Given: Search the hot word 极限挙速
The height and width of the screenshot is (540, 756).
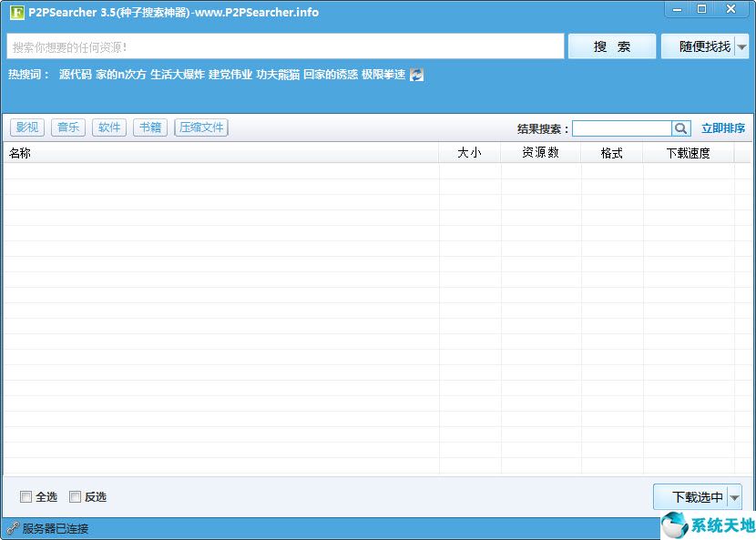Looking at the screenshot, I should [383, 75].
